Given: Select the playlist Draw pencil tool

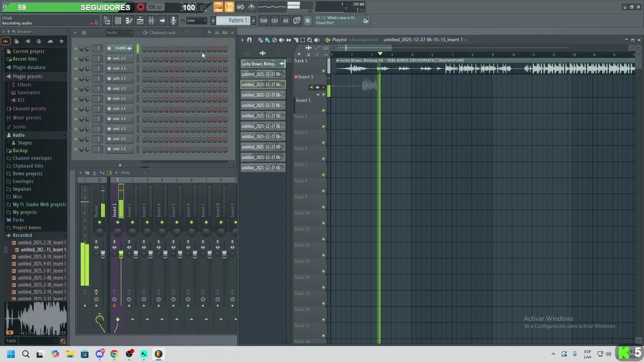Looking at the screenshot, I should (260, 40).
